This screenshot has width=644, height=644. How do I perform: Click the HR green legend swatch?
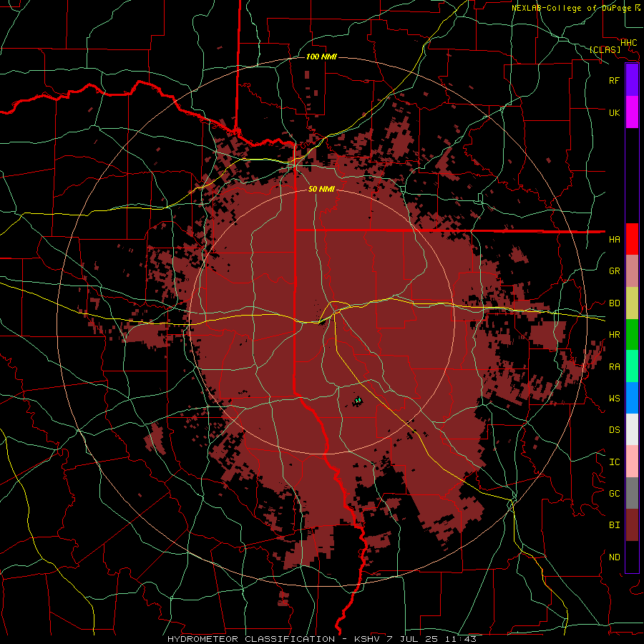coord(632,335)
